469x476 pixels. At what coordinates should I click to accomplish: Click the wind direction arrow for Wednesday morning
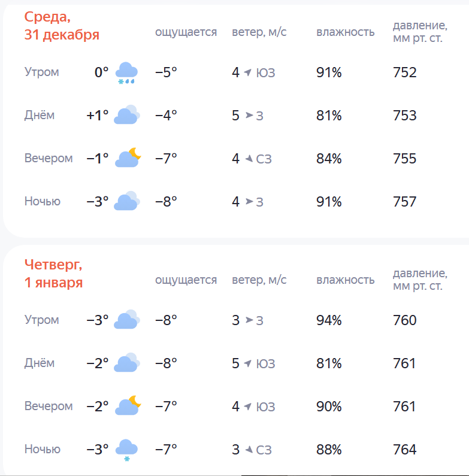[247, 73]
